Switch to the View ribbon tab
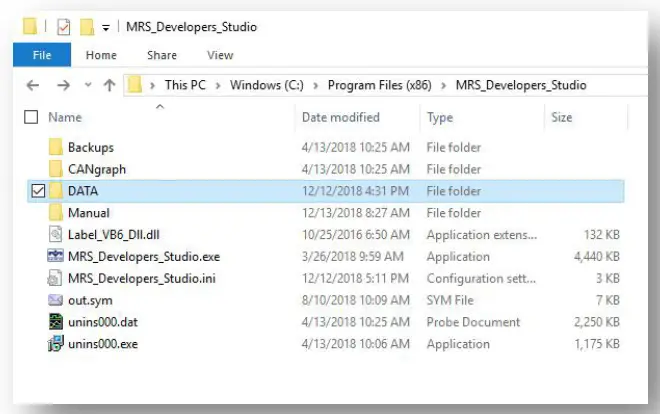 (x=220, y=55)
